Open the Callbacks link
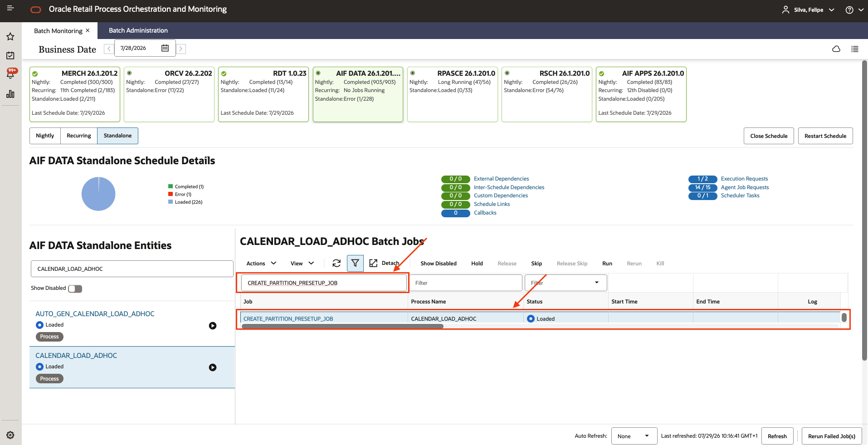The height and width of the screenshot is (445, 868). [485, 213]
